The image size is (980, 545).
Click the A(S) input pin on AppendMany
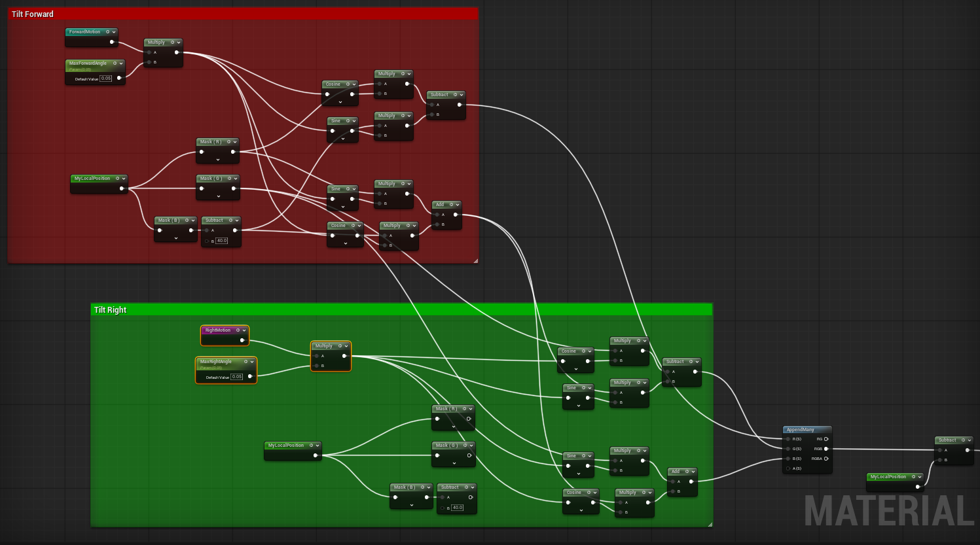pos(788,468)
